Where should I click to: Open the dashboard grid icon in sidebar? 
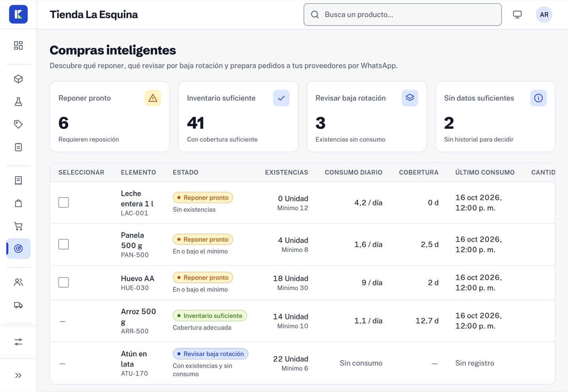18,45
